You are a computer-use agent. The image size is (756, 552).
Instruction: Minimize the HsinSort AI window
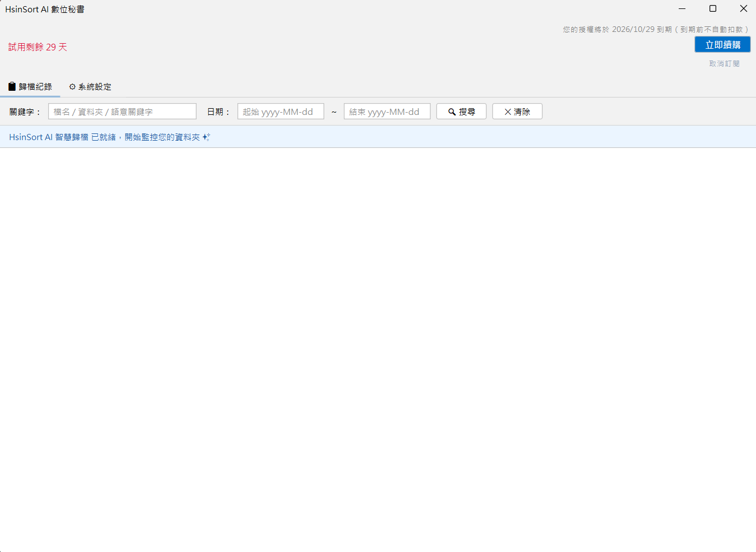click(x=682, y=8)
